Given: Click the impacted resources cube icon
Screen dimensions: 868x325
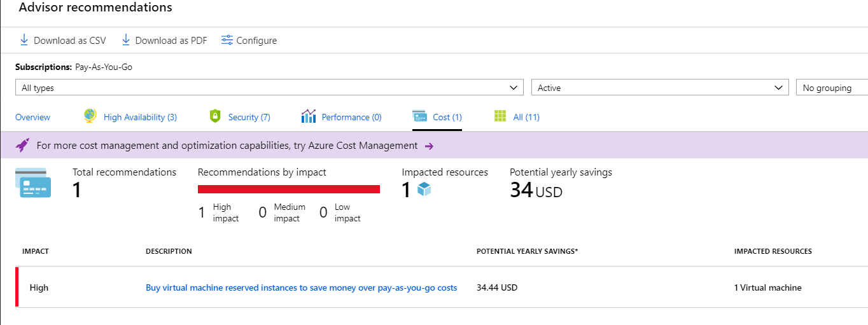Looking at the screenshot, I should click(x=424, y=189).
